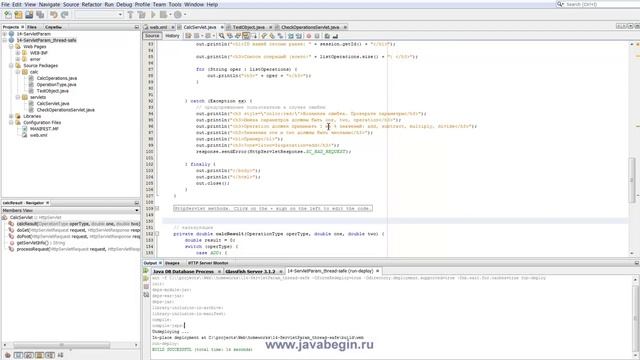Screen dimensions: 640x360
Task: Click the Toggle Highlight Search editor icon
Action: pos(246,36)
